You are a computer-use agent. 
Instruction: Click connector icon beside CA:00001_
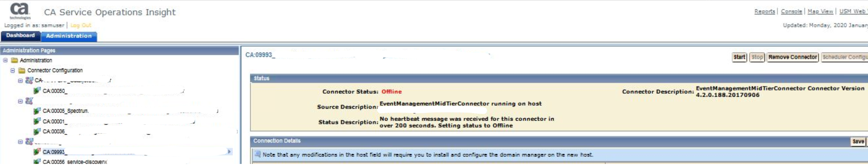pyautogui.click(x=37, y=122)
